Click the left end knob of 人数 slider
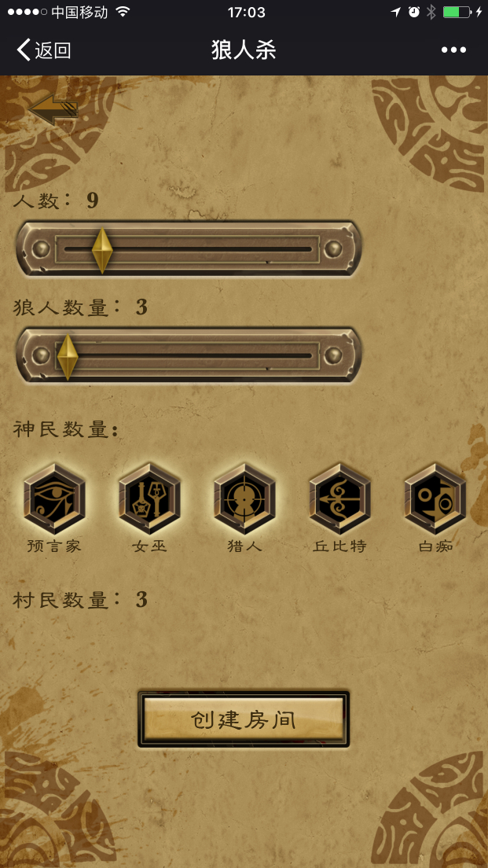 click(41, 249)
